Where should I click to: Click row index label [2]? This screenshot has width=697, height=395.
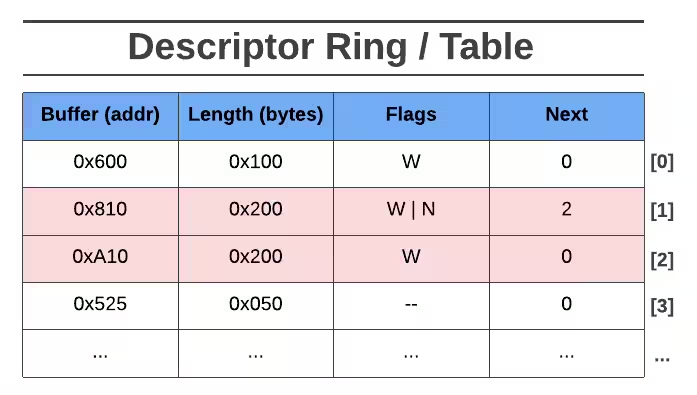(x=662, y=260)
